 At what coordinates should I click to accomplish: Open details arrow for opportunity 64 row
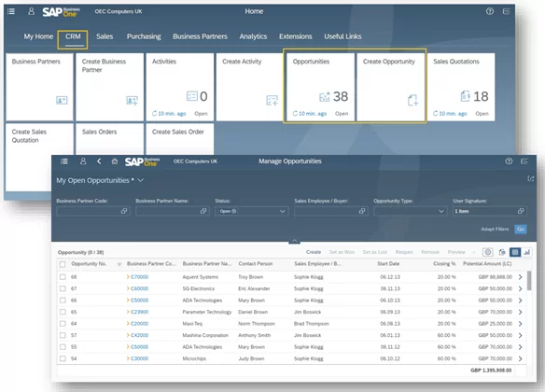click(x=521, y=324)
